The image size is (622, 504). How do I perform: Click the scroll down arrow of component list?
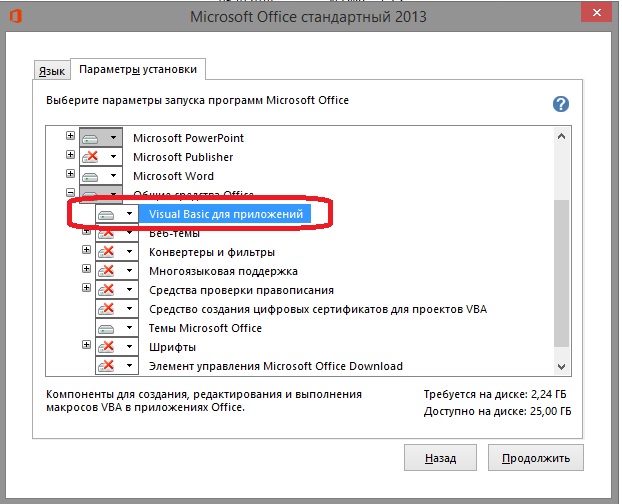[561, 367]
